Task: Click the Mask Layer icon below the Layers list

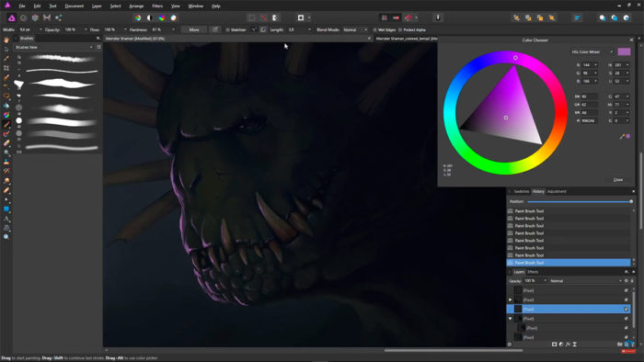Action: [x=554, y=345]
